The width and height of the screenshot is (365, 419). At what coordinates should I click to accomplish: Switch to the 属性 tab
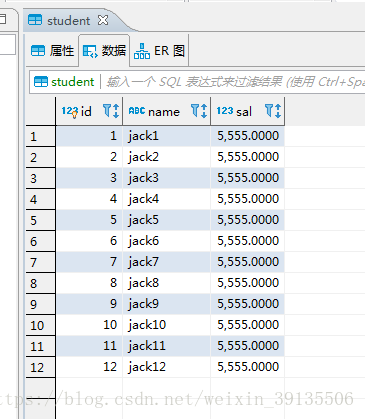52,51
